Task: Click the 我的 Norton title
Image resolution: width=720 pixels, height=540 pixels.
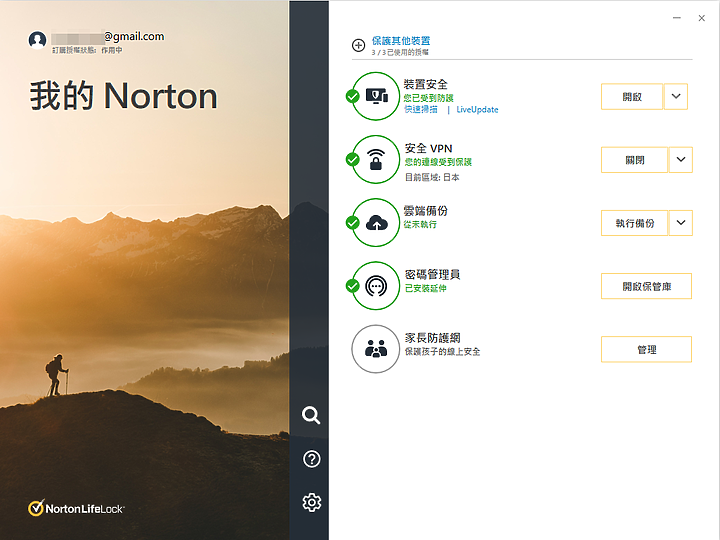Action: click(124, 96)
